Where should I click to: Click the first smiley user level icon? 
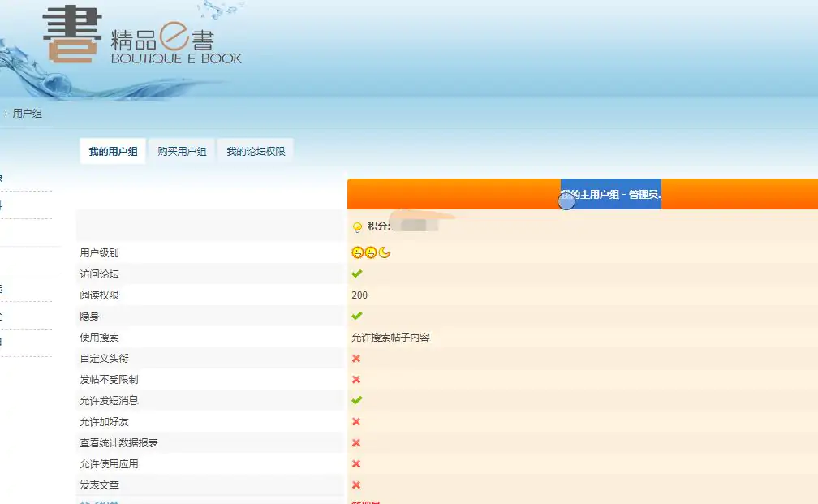tap(357, 252)
